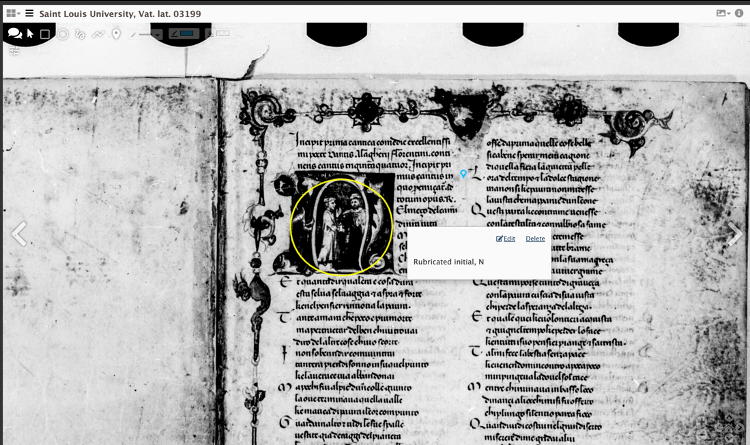Image resolution: width=750 pixels, height=445 pixels.
Task: Click the zoom in plus button
Action: [x=702, y=422]
